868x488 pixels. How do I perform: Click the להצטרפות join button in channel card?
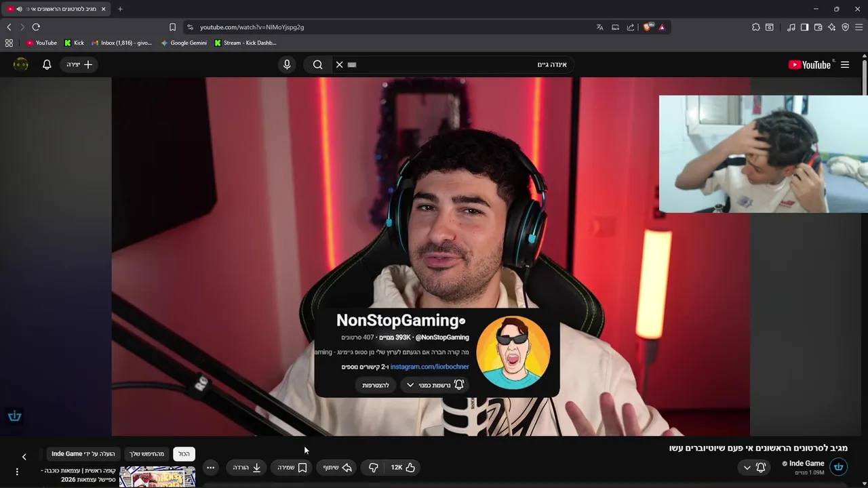coord(376,385)
